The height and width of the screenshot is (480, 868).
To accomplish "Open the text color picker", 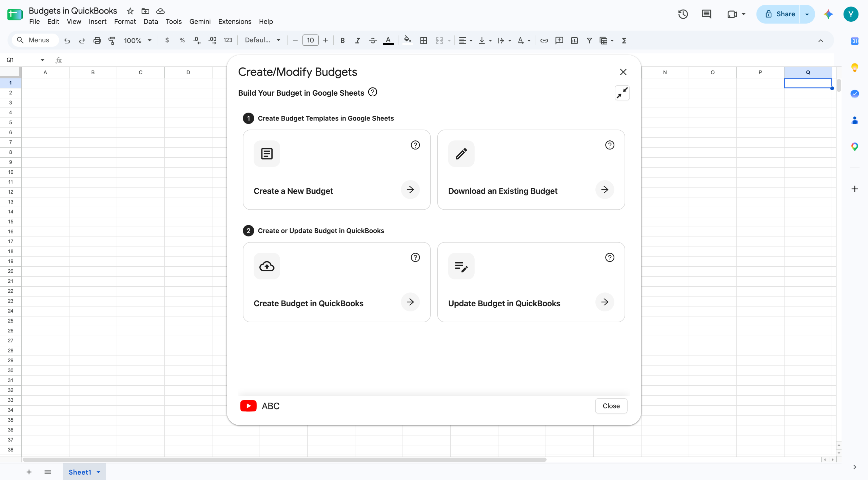I will 388,40.
